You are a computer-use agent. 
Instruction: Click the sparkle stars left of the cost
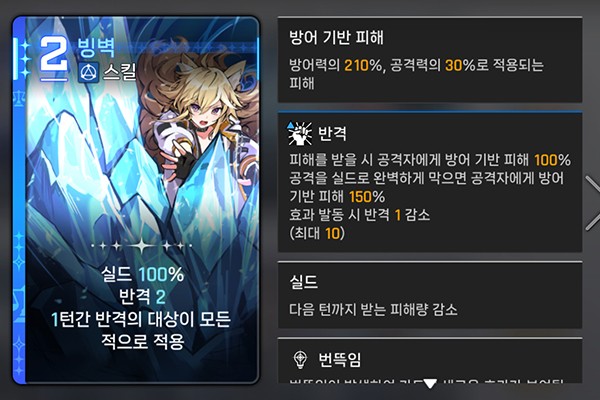coord(26,59)
